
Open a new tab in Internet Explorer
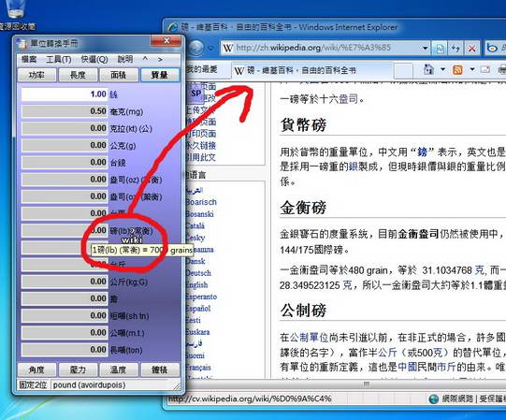click(x=403, y=70)
